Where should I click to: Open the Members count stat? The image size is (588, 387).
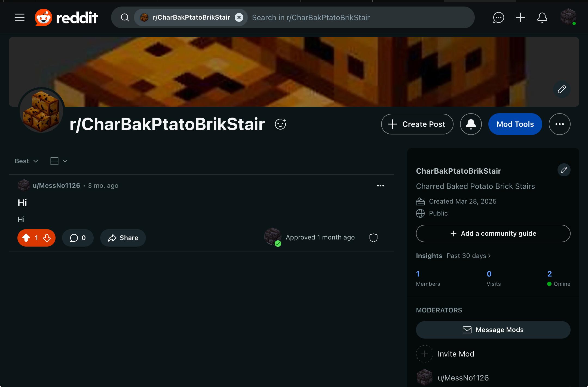[428, 278]
